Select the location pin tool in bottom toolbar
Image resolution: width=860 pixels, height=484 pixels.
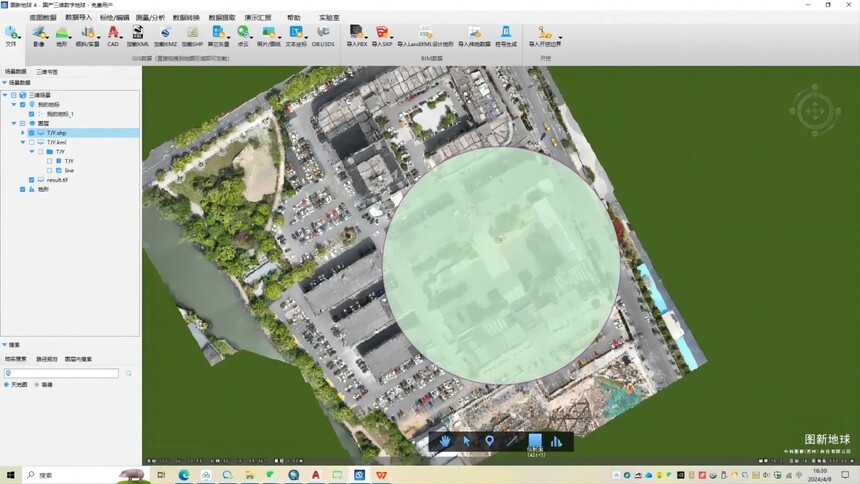(489, 441)
